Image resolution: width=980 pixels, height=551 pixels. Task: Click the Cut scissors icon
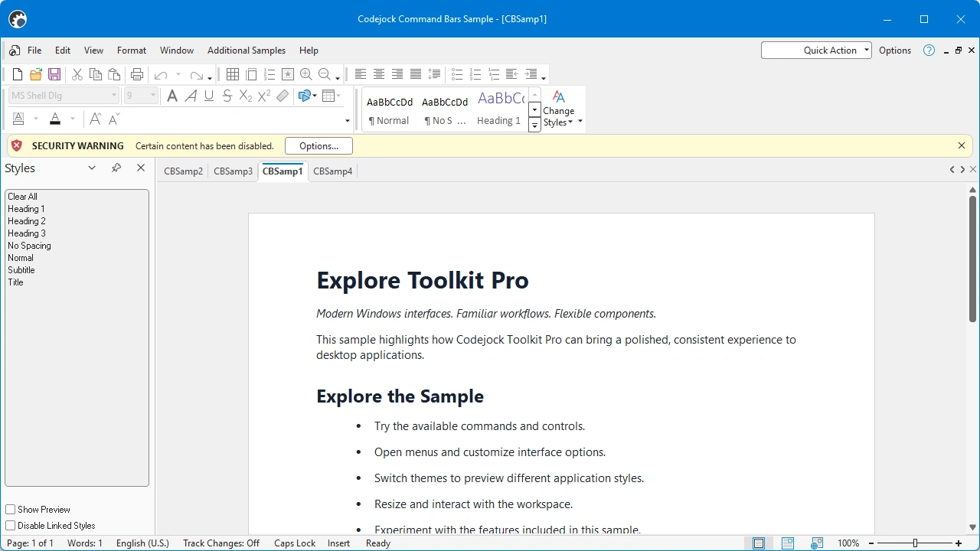pyautogui.click(x=77, y=74)
